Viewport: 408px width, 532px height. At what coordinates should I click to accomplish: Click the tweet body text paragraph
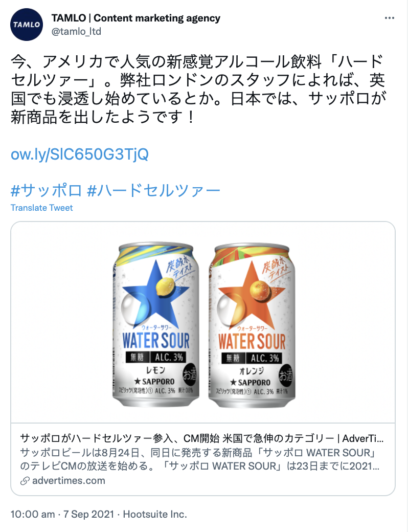(x=198, y=89)
